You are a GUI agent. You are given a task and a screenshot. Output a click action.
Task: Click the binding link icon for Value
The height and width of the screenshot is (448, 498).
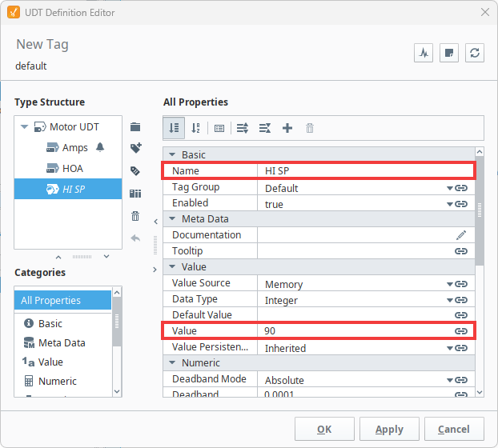click(461, 331)
